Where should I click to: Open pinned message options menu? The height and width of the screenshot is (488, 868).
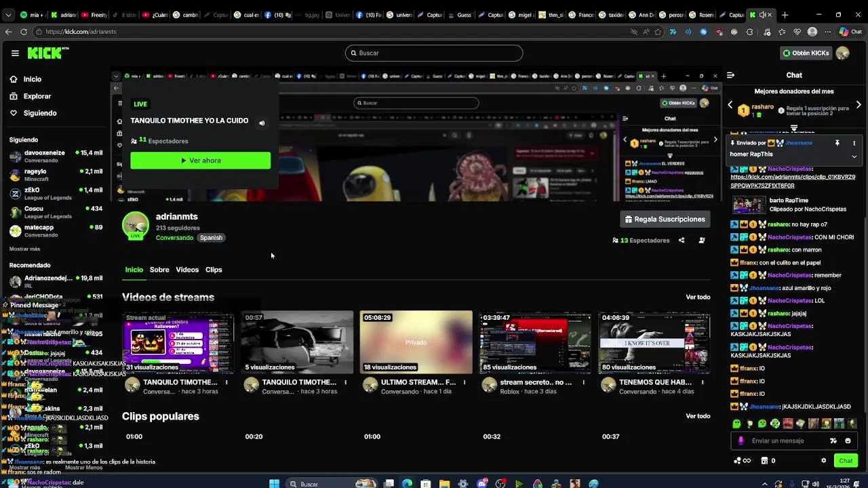(x=854, y=143)
